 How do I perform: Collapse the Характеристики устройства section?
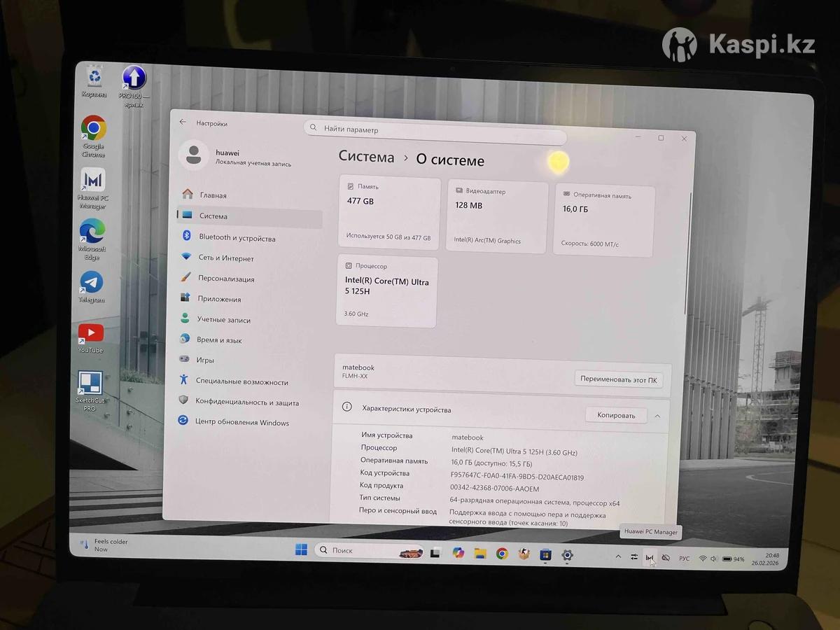click(x=657, y=416)
